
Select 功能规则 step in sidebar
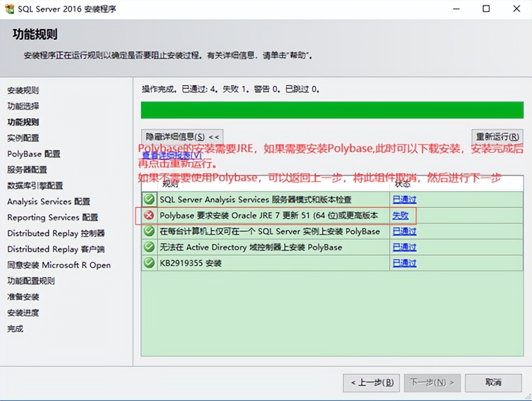click(23, 122)
